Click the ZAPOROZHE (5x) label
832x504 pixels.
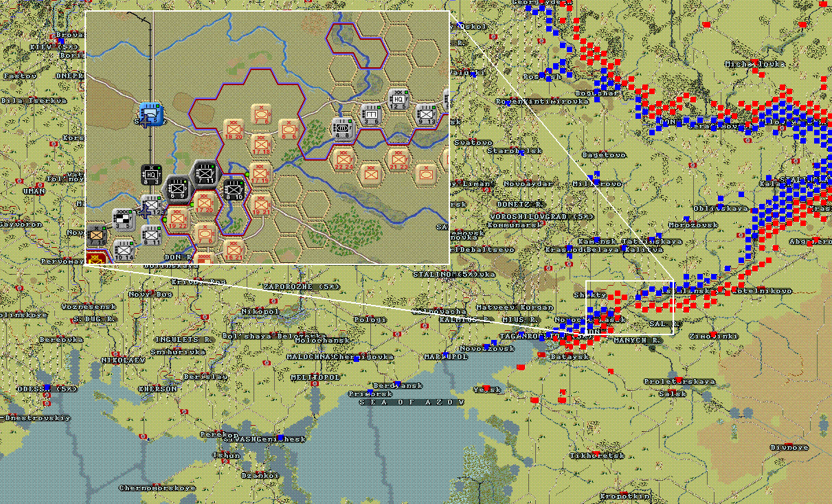301,286
